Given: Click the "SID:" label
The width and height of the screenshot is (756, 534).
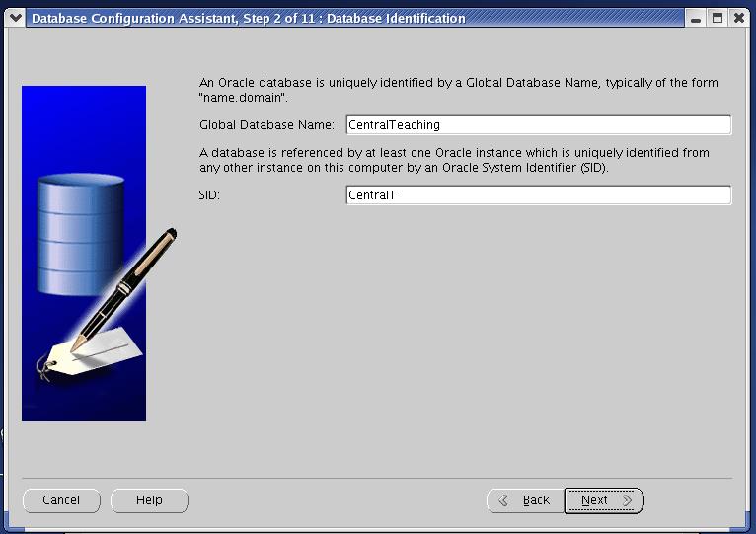Looking at the screenshot, I should click(209, 195).
